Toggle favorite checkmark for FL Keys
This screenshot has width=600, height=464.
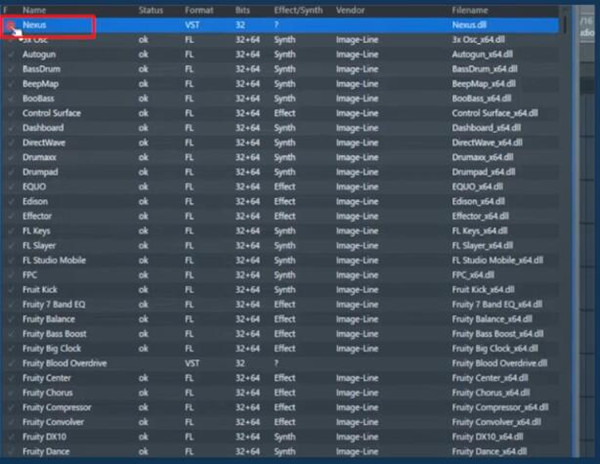[x=11, y=230]
